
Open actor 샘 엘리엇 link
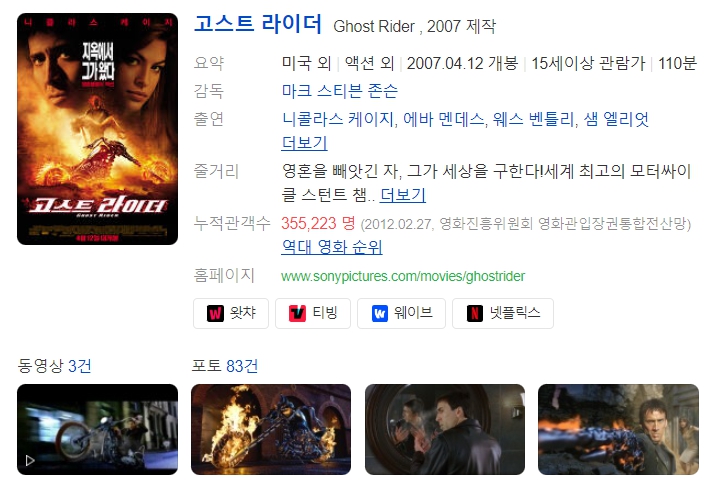(x=616, y=119)
